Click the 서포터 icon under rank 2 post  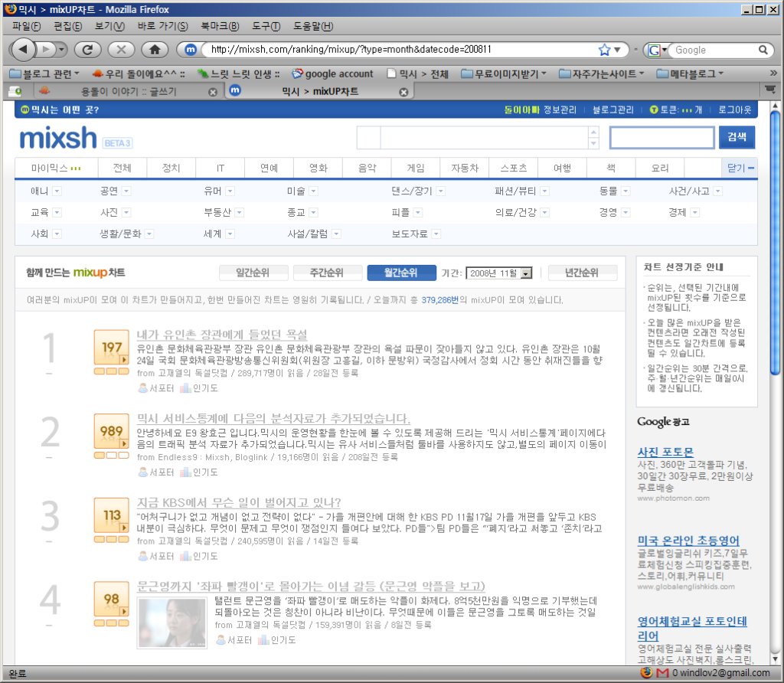tap(143, 472)
